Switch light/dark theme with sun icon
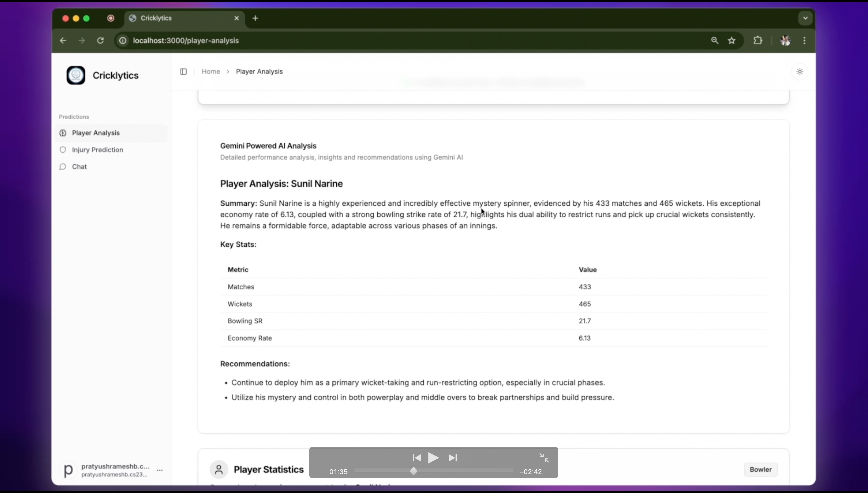The width and height of the screenshot is (868, 493). point(800,72)
